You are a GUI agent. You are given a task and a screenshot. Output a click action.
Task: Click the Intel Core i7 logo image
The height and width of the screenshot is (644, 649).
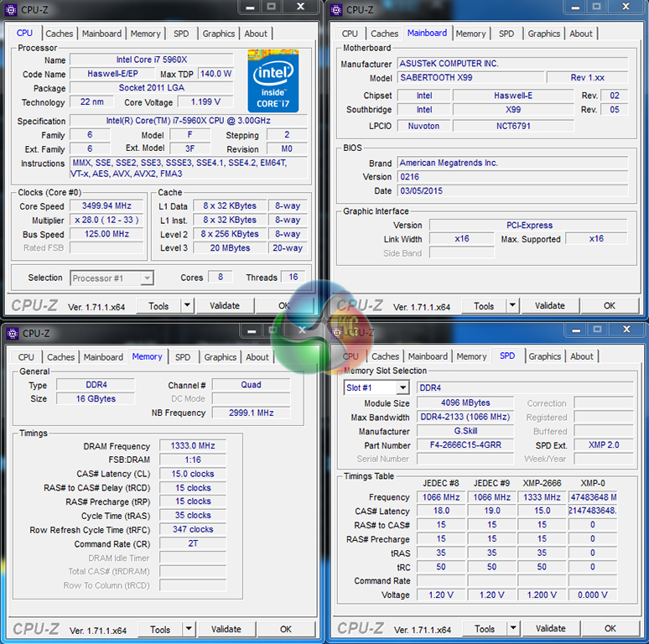tap(273, 80)
